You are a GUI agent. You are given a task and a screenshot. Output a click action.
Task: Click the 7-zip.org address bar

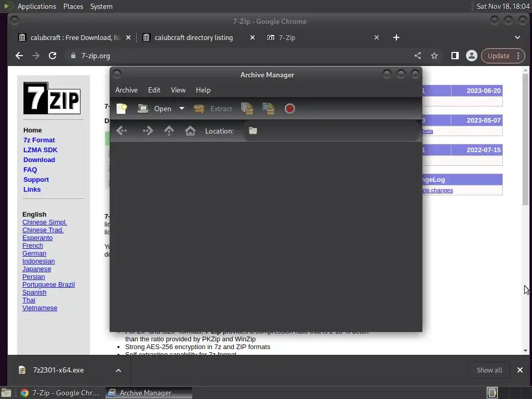(237, 56)
